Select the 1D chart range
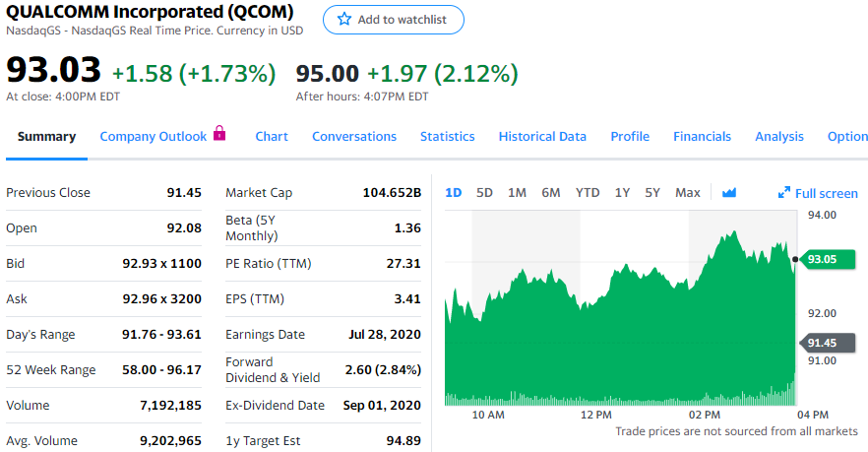Viewport: 868px width, 452px height. pos(454,193)
